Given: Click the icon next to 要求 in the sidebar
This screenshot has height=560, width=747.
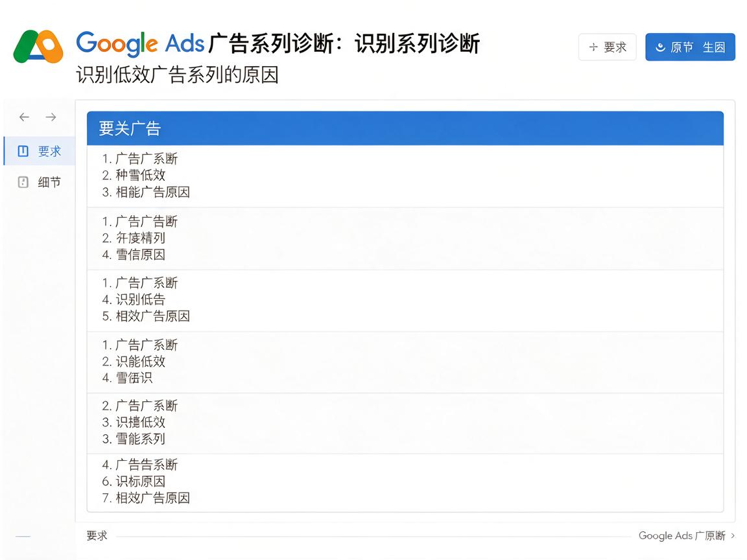Looking at the screenshot, I should coord(23,152).
